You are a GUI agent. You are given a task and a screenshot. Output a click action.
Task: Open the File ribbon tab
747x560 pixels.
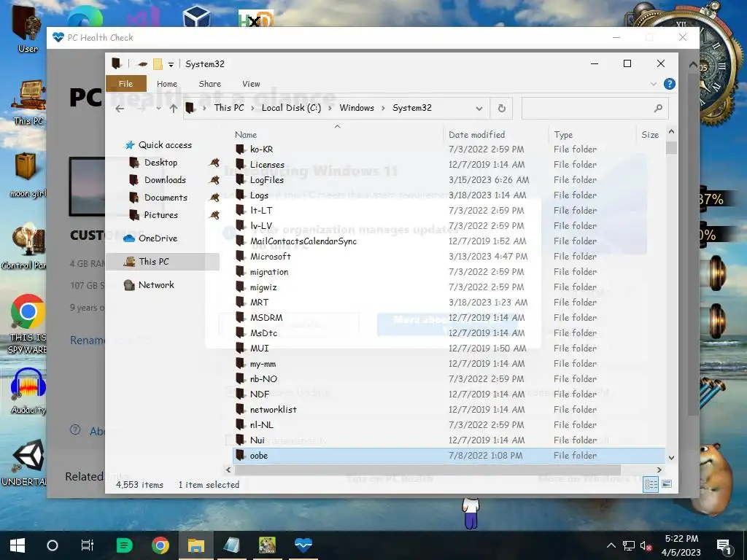(125, 84)
